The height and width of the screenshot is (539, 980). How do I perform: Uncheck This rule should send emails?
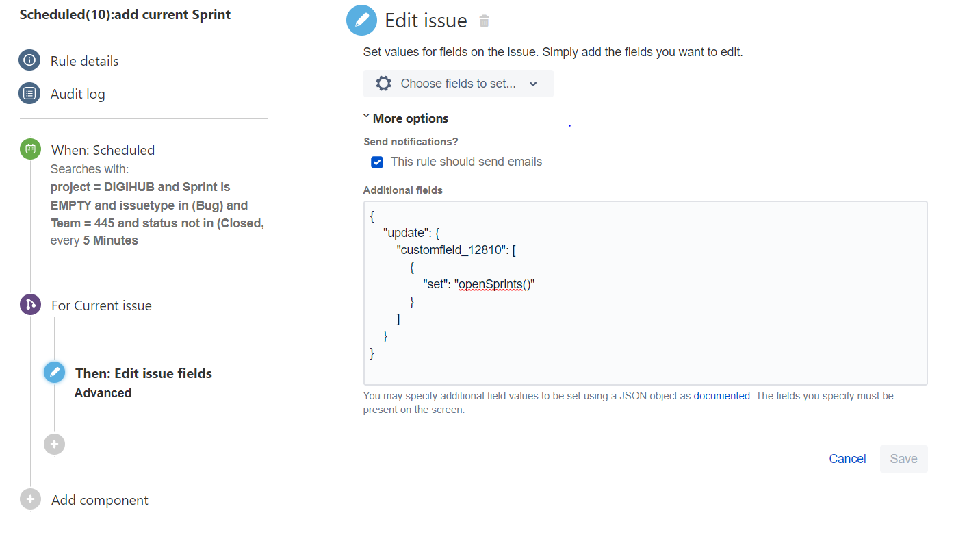pos(376,162)
